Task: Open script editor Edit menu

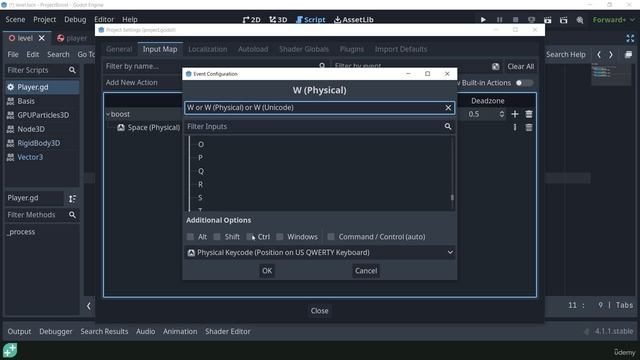Action: coord(33,54)
